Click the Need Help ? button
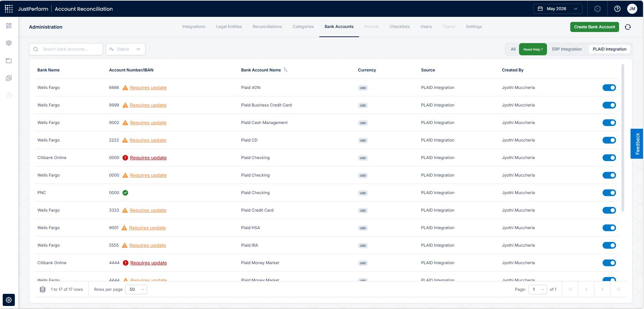This screenshot has height=309, width=644. click(533, 49)
